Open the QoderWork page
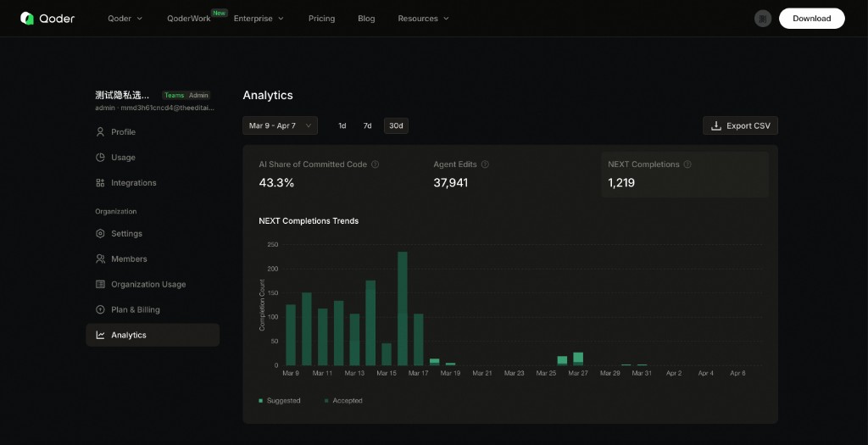Viewport: 868px width, 445px height. (189, 19)
